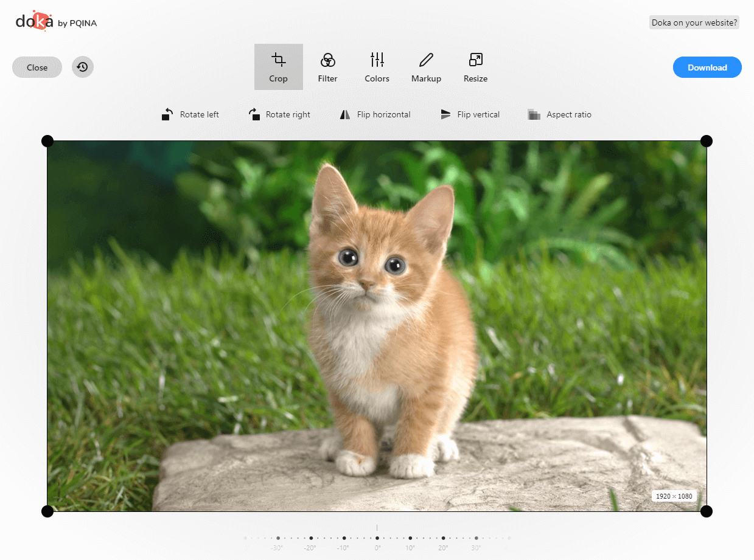Click the reset history icon
Viewport: 754px width, 560px height.
(83, 67)
